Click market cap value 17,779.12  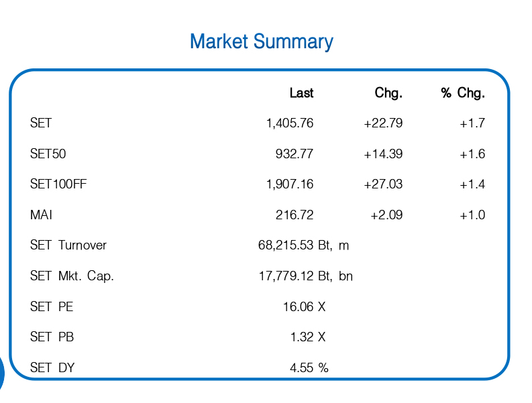pos(286,276)
